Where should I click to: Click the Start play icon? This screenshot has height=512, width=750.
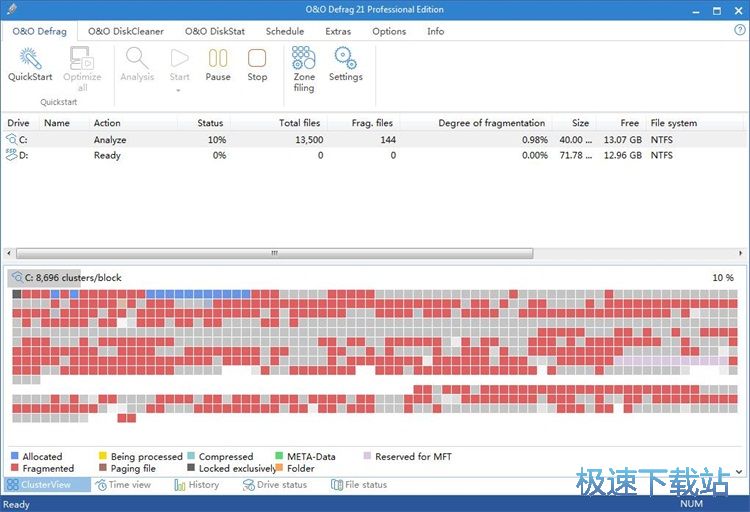coord(179,58)
